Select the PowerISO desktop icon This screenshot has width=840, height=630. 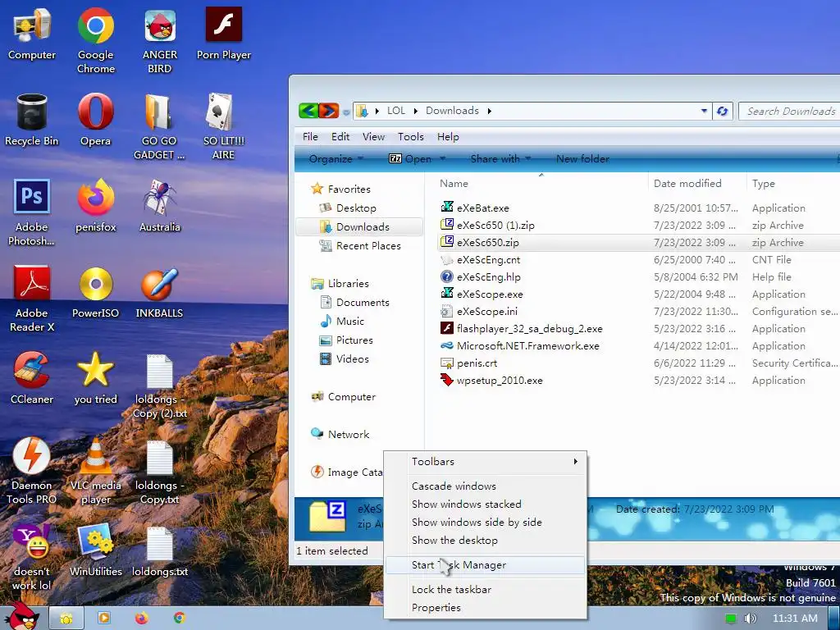(95, 292)
